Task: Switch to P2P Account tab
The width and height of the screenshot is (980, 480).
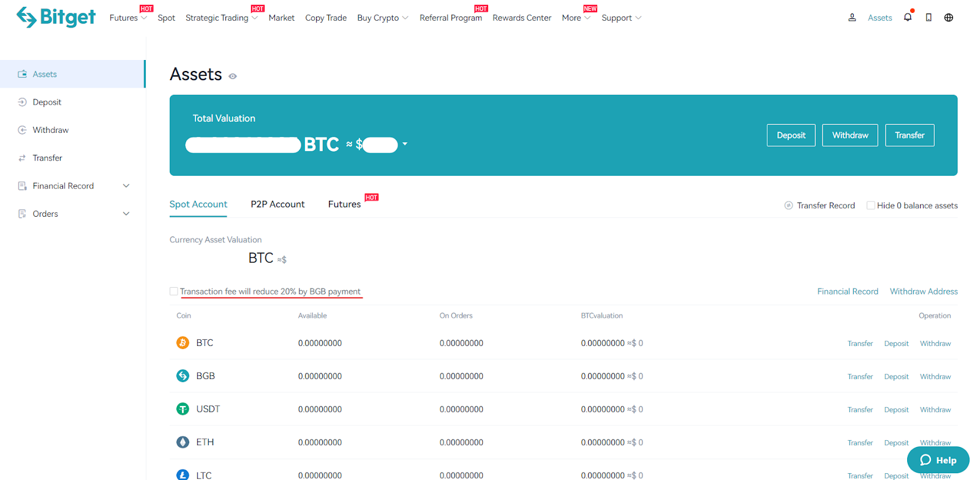Action: [x=277, y=204]
